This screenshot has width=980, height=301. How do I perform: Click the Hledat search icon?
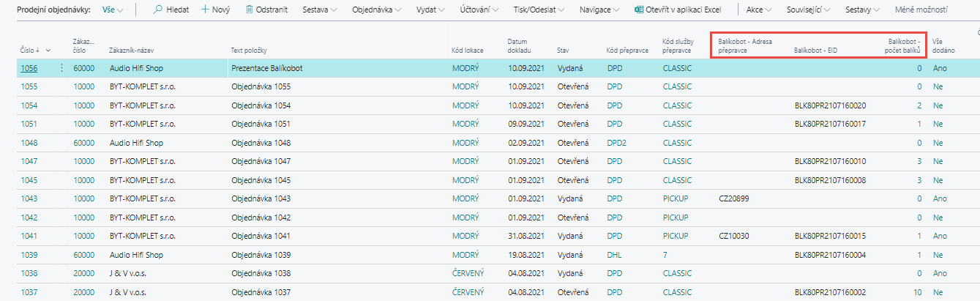pyautogui.click(x=158, y=10)
